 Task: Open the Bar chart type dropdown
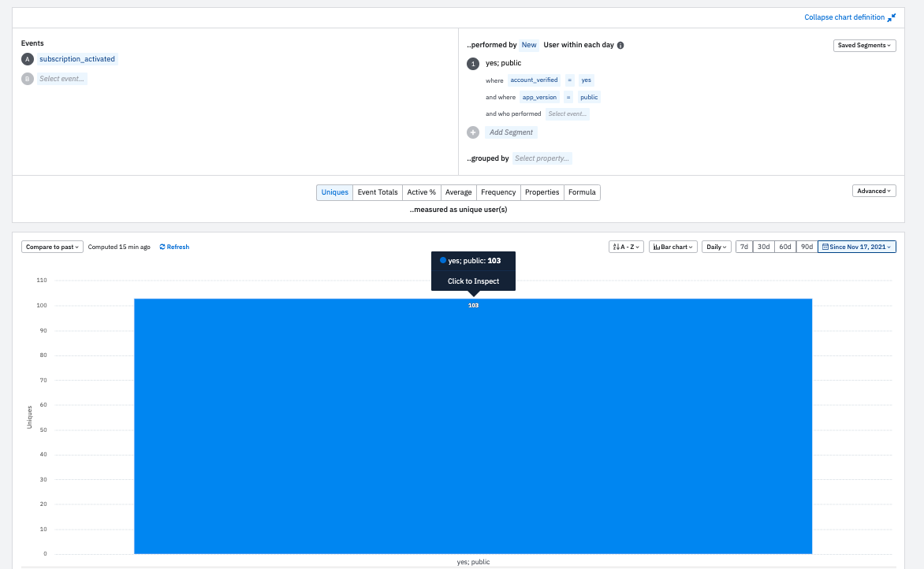point(673,247)
